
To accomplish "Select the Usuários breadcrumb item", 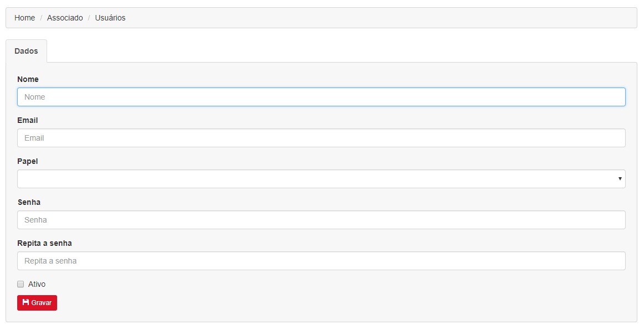I will tap(110, 18).
